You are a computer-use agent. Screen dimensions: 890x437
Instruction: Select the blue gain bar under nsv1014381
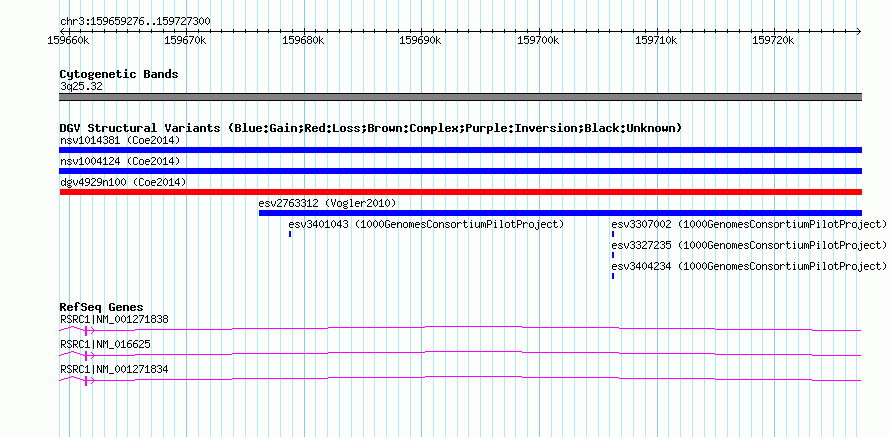[x=460, y=150]
